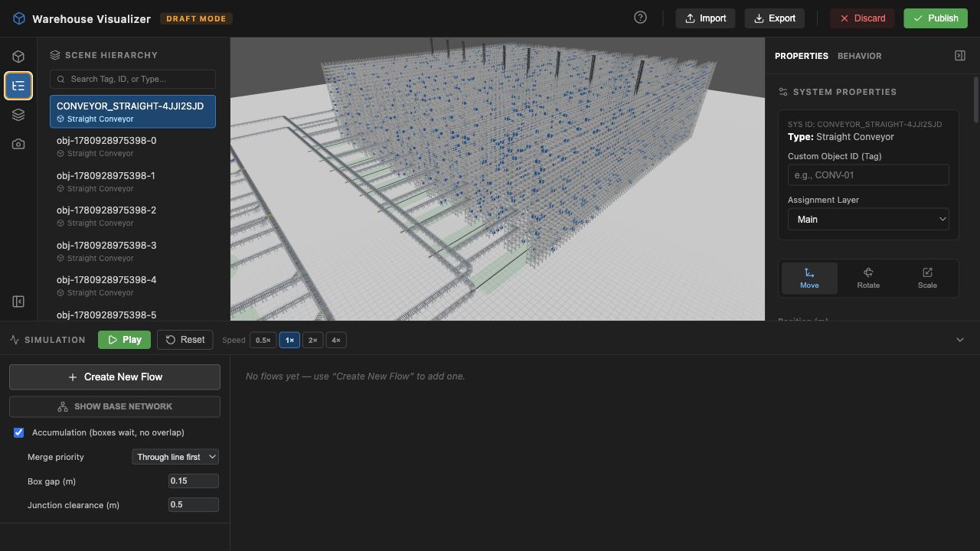Click the Scene Hierarchy header icon
The height and width of the screenshot is (551, 980).
tap(55, 55)
